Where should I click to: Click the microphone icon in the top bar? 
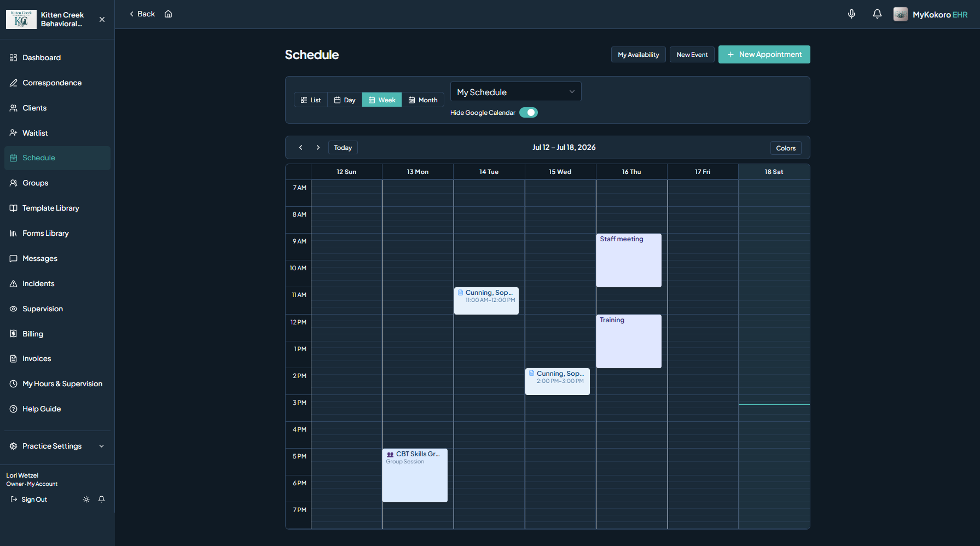click(851, 14)
